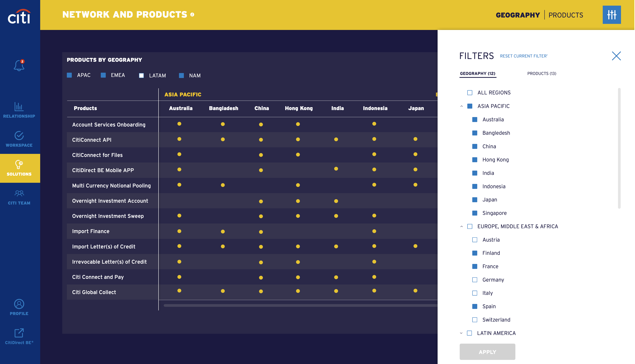Click the filters icon in the header

click(612, 15)
